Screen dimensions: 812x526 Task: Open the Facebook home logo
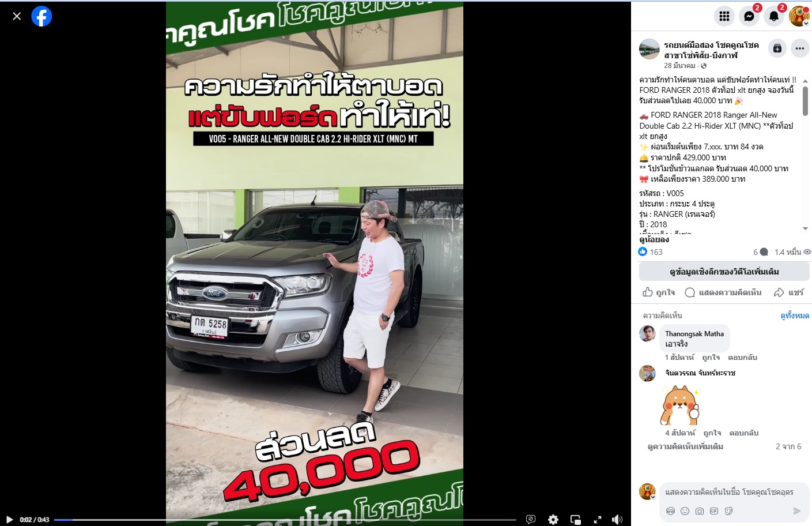41,16
